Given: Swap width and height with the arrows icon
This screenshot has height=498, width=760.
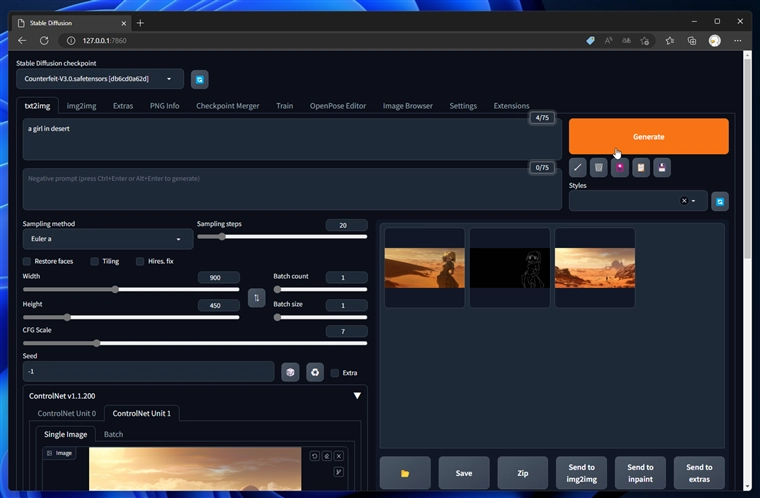Looking at the screenshot, I should [256, 298].
